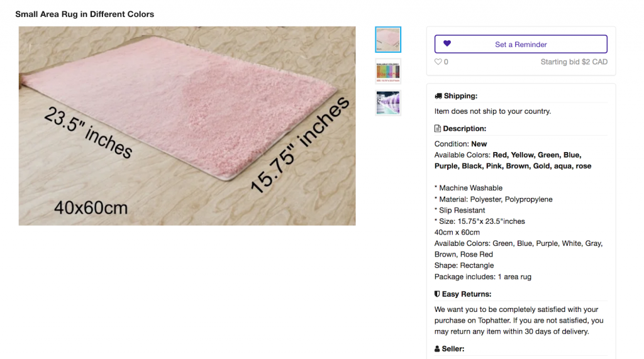Select the pink rug thumbnail

(x=387, y=40)
